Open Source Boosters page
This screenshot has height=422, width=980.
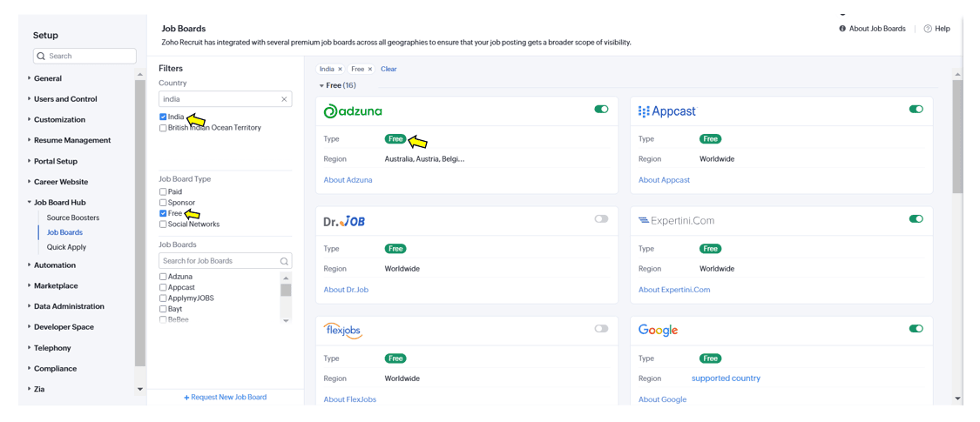click(x=73, y=218)
